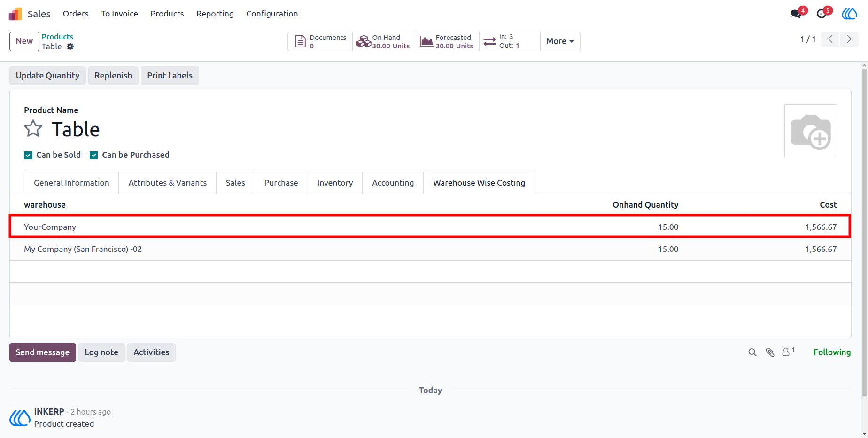Click the gear icon beside Table breadcrumb

(x=70, y=47)
